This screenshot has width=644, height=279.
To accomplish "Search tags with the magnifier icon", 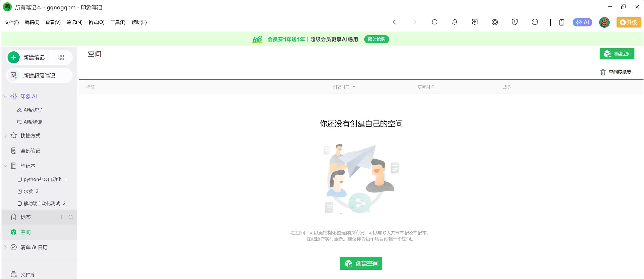I will [x=71, y=217].
